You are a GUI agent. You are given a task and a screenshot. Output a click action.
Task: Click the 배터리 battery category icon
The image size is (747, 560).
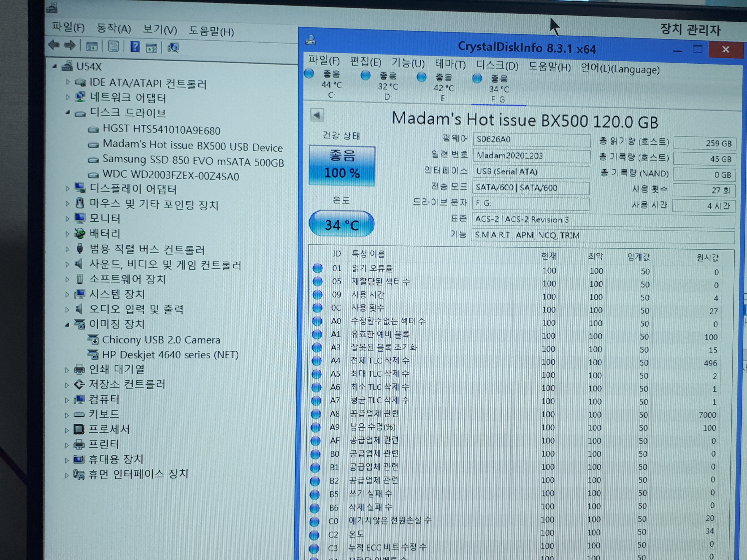coord(80,233)
